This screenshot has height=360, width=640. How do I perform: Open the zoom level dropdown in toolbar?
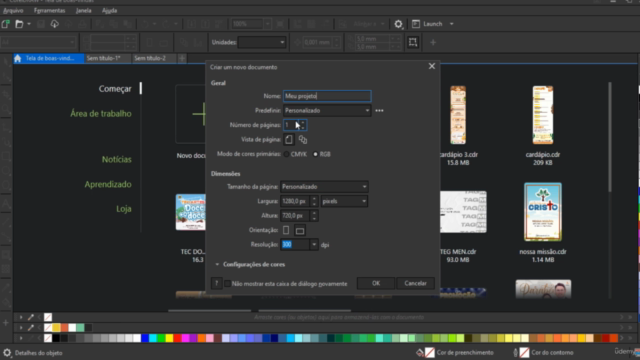coord(267,24)
